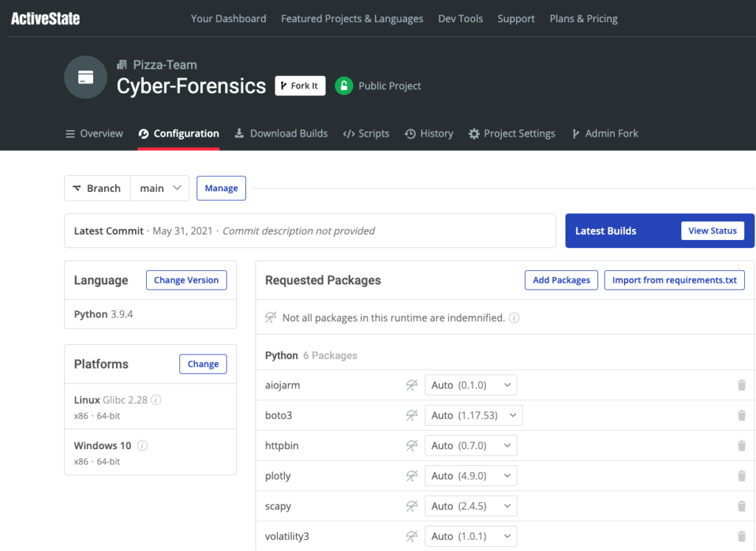The image size is (756, 551).
Task: Open the Dev Tools menu
Action: point(460,18)
